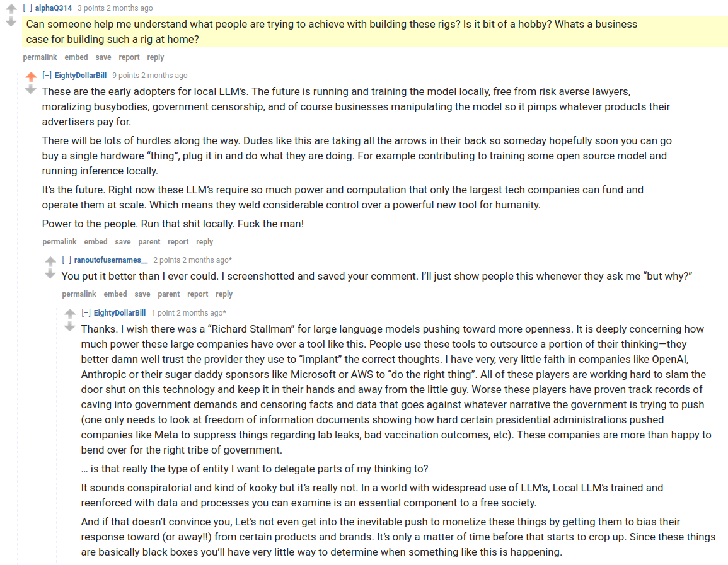Open permalink of alphaQ314's comment
The height and width of the screenshot is (565, 728).
[x=40, y=57]
